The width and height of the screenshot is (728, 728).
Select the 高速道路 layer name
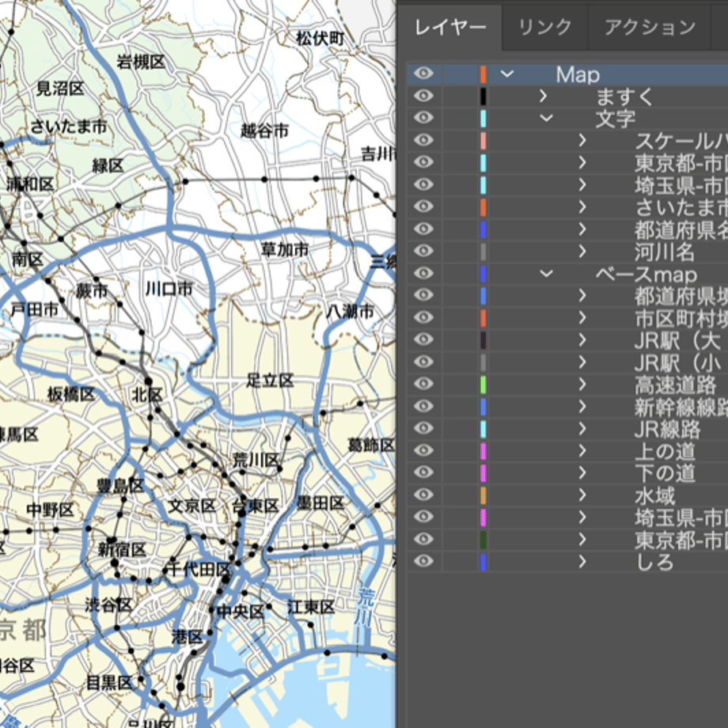(x=676, y=385)
